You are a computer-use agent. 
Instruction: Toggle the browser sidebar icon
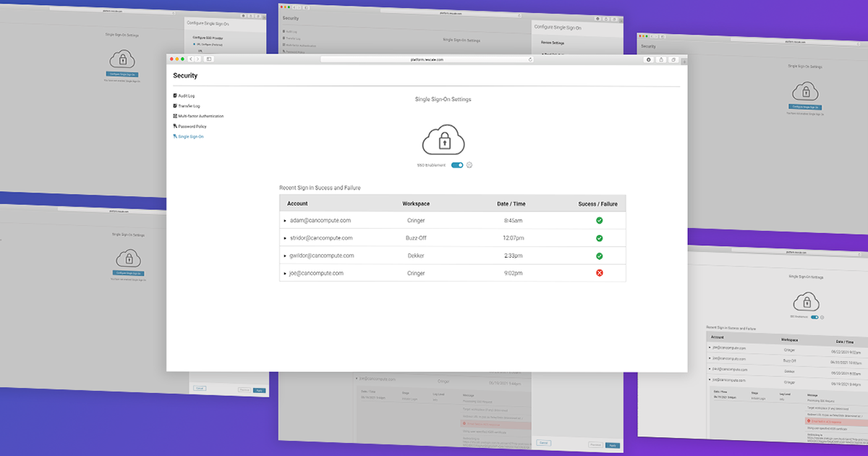pos(208,59)
